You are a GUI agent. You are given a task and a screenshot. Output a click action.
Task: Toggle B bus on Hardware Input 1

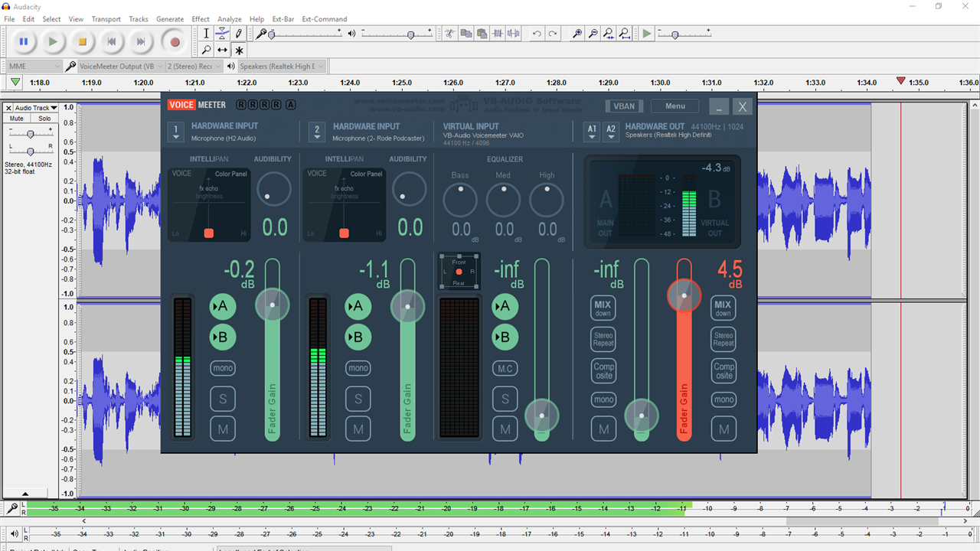[223, 337]
